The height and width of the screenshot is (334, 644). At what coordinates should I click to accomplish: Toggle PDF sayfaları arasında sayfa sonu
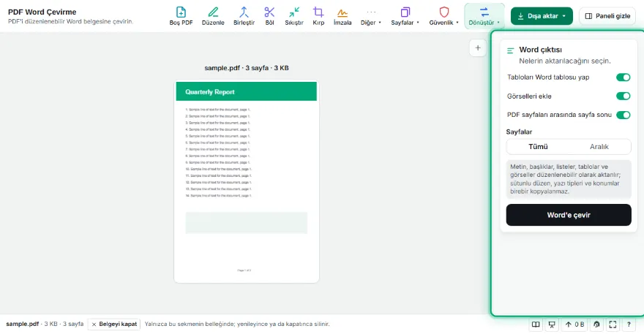(623, 115)
